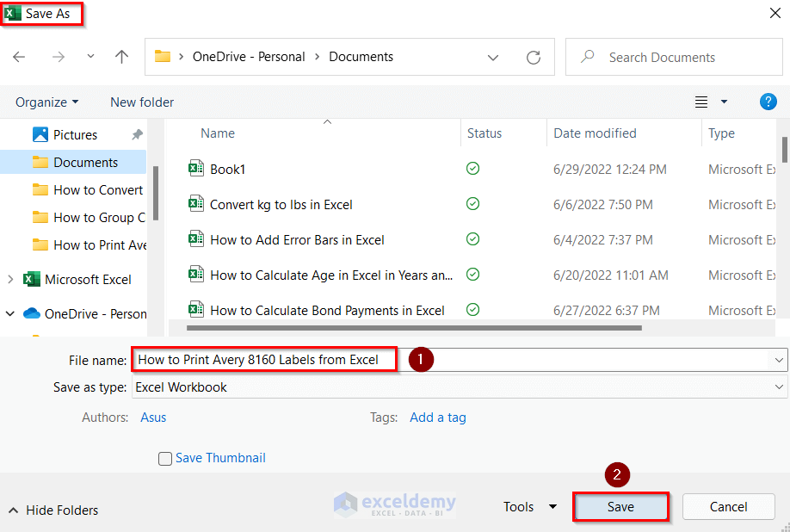Collapse the pane with Hide Folders

pyautogui.click(x=53, y=510)
